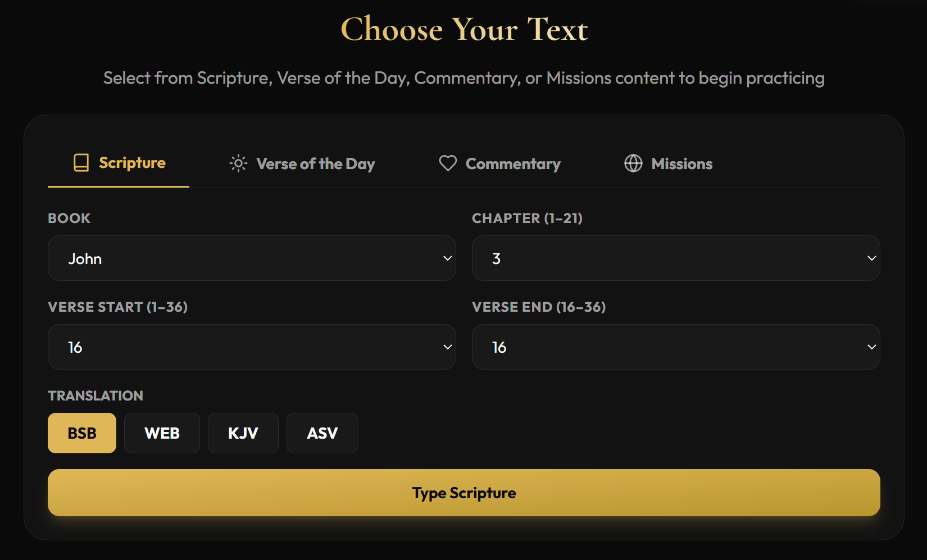Click the sun icon beside Verse of the Day
Screen dimensions: 927x560
tap(238, 163)
